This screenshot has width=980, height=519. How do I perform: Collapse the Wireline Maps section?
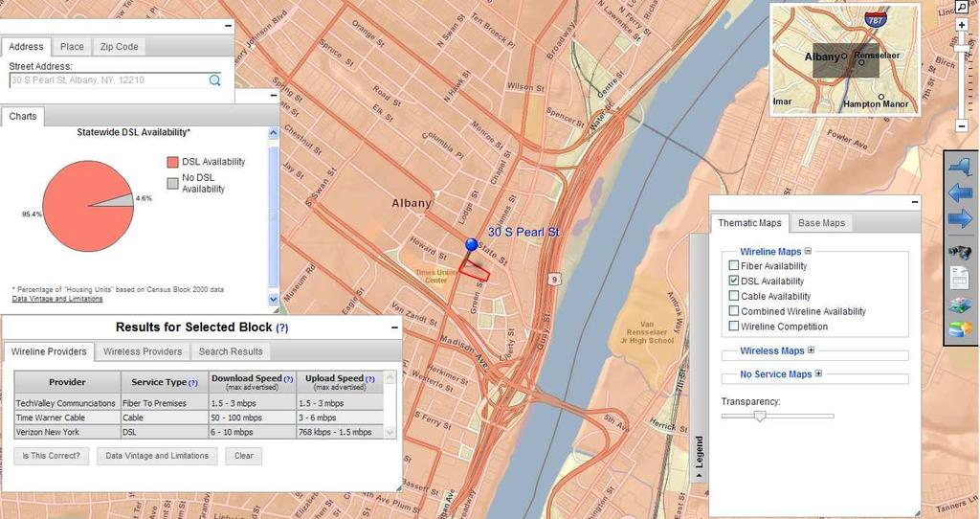808,252
